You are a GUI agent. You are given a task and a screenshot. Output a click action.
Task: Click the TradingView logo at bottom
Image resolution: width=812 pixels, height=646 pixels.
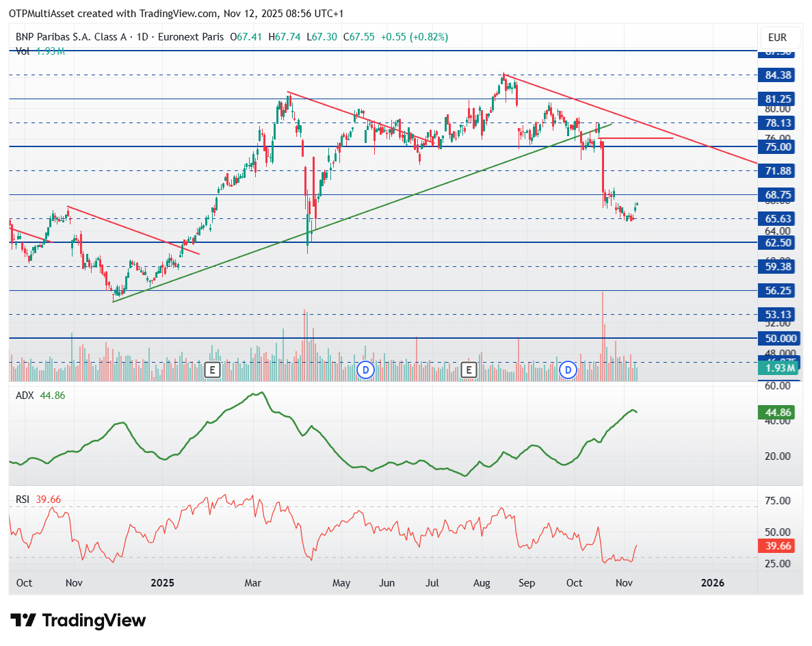pyautogui.click(x=78, y=620)
